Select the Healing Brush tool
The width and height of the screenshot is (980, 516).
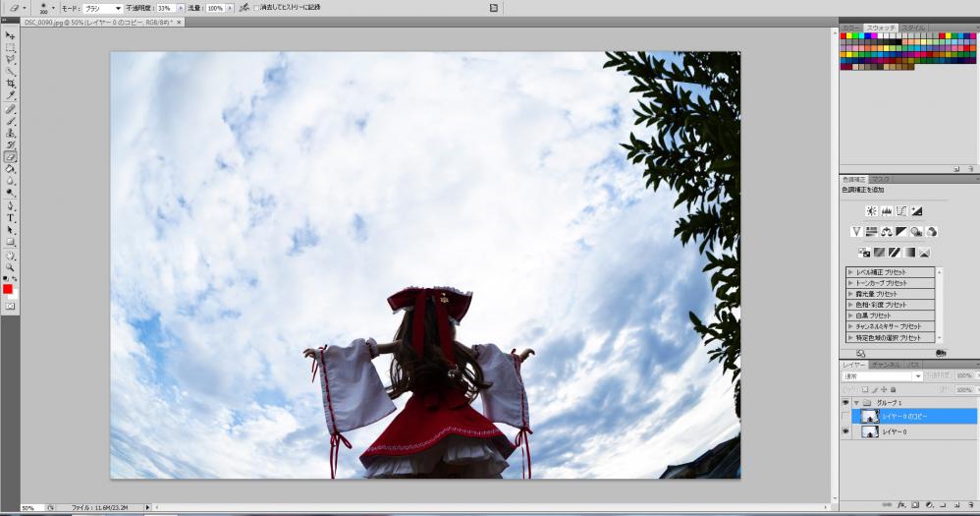tap(10, 109)
